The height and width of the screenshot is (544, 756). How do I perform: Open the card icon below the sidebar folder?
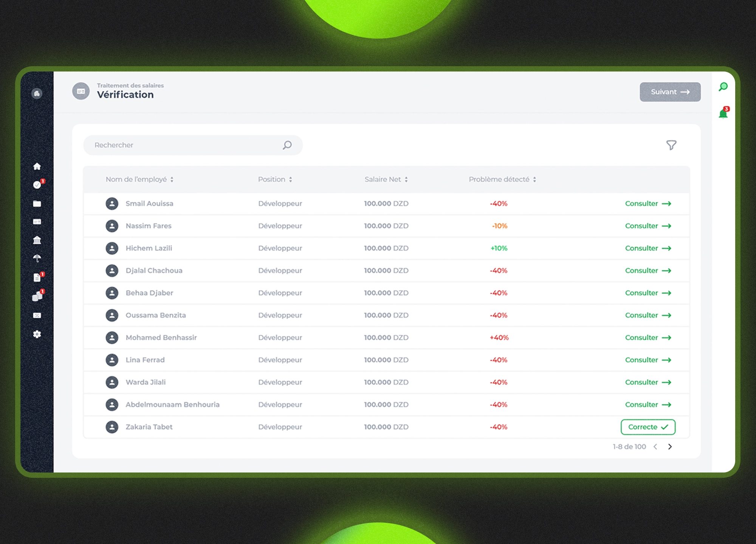37,222
